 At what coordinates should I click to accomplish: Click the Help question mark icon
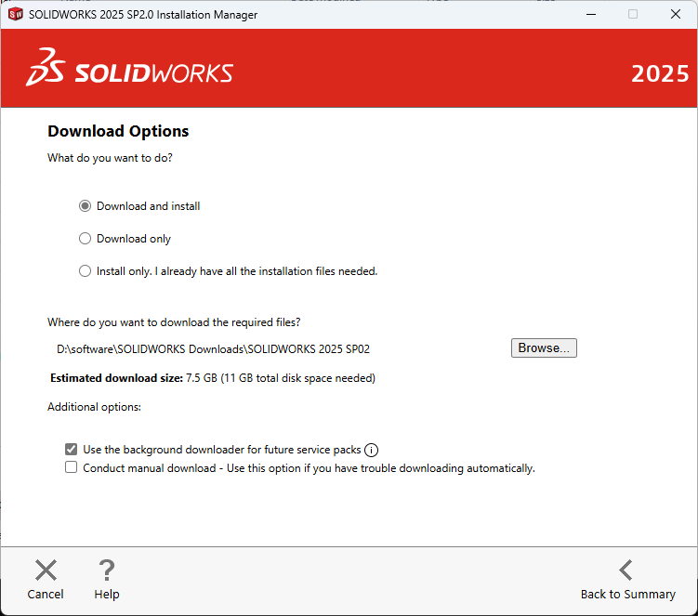pos(107,570)
